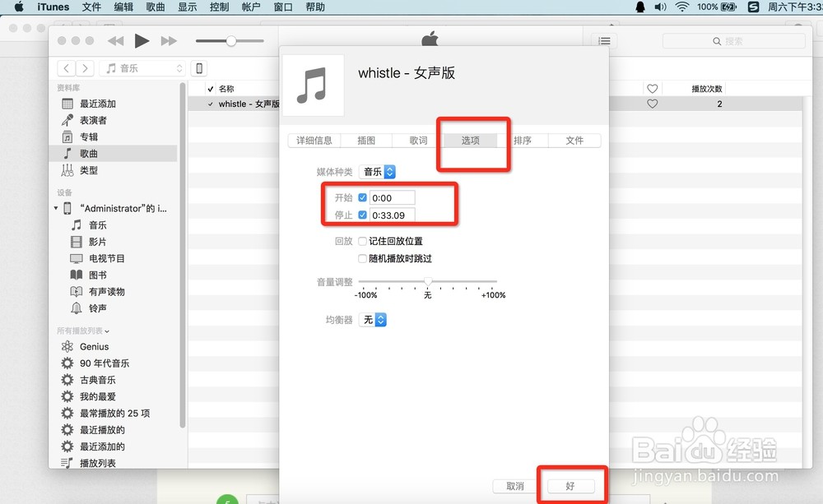Open the Genius playlist
This screenshot has width=823, height=504.
click(x=94, y=347)
